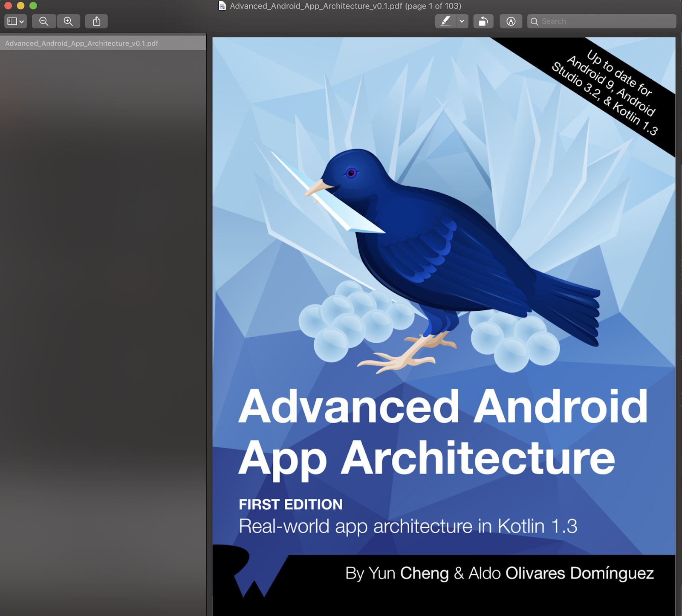This screenshot has height=616, width=682.
Task: Minimize the window with the yellow button
Action: [20, 6]
